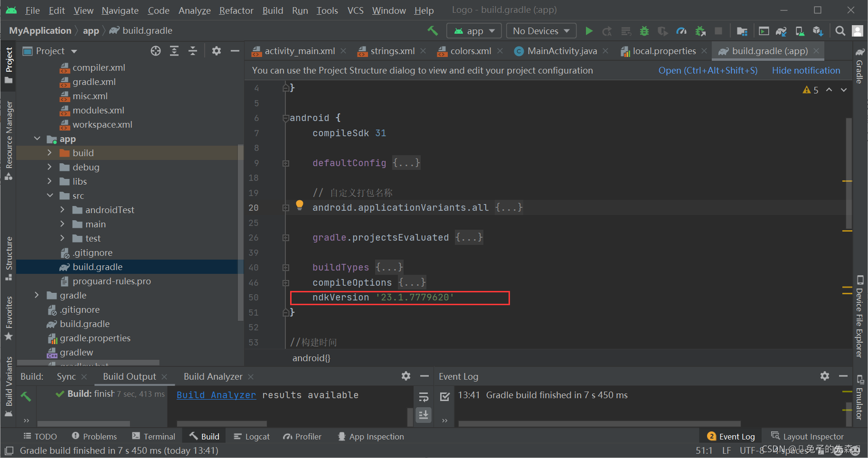Open the Build Variants side tab
The width and height of the screenshot is (868, 458).
(x=9, y=387)
